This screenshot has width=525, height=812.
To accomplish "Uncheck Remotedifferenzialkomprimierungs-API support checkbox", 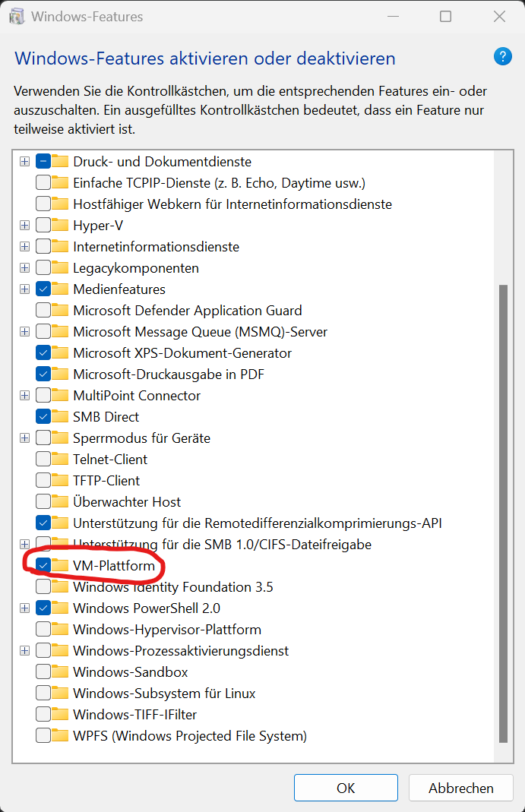I will 43,523.
